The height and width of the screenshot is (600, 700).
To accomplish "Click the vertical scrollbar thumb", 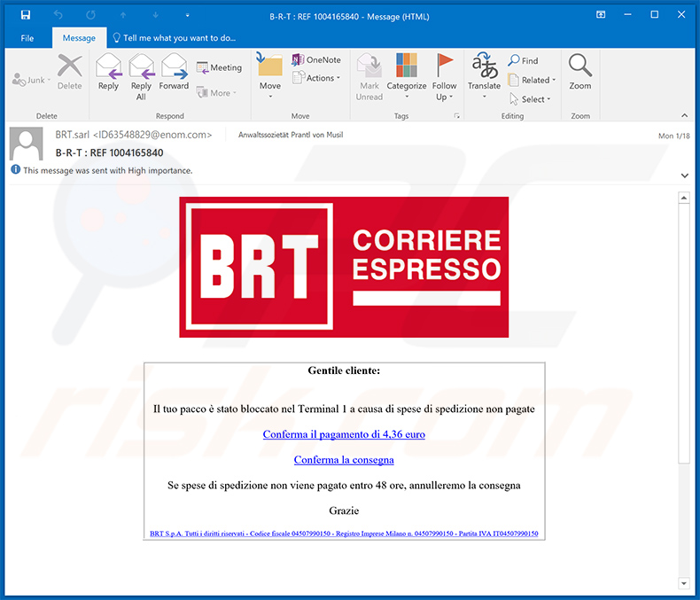I will [684, 333].
